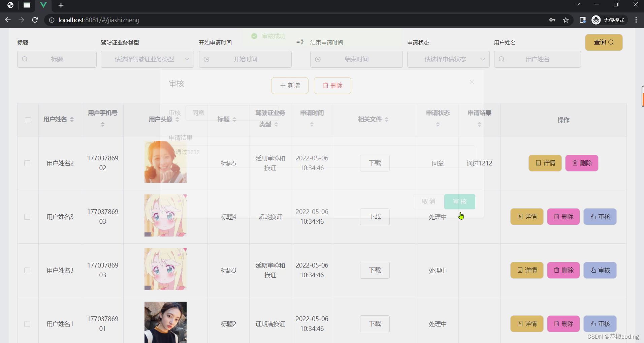The height and width of the screenshot is (343, 644).
Task: Sort by 驾驶证业务类型 column
Action: (276, 125)
